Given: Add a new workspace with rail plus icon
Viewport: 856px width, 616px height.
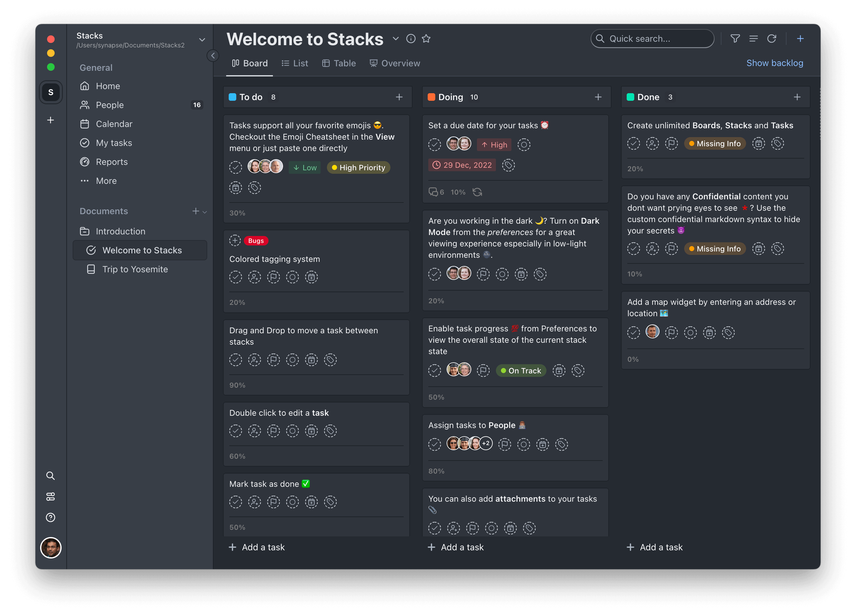Looking at the screenshot, I should (51, 120).
